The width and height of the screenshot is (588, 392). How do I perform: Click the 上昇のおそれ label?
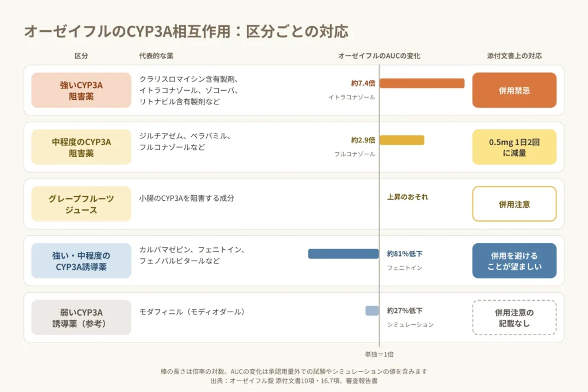[408, 197]
